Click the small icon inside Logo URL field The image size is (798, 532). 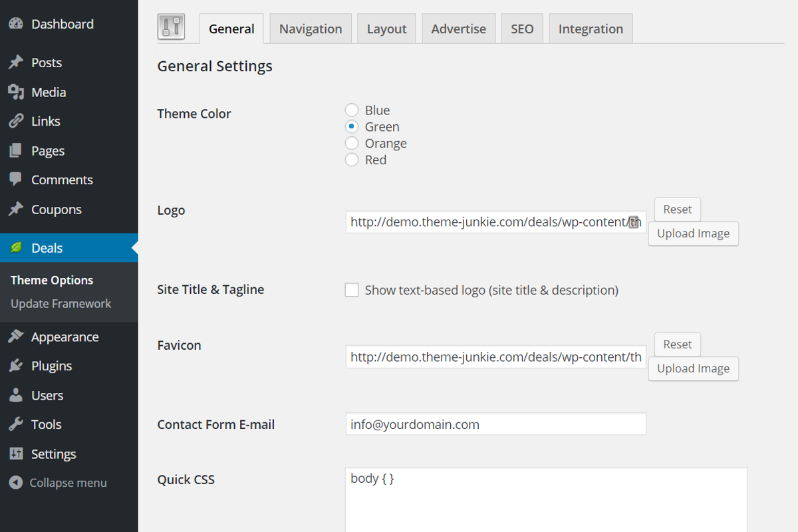click(634, 222)
